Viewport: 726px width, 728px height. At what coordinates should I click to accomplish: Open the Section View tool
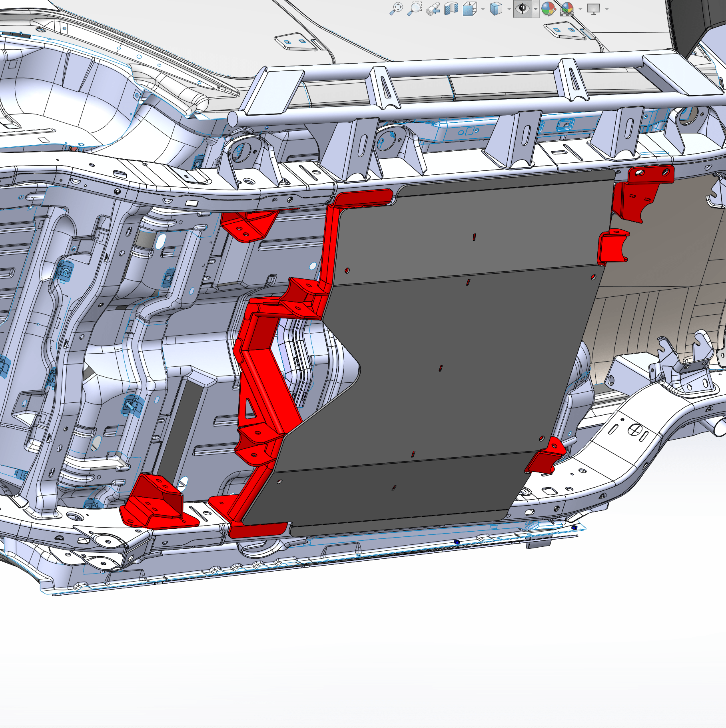click(x=451, y=8)
